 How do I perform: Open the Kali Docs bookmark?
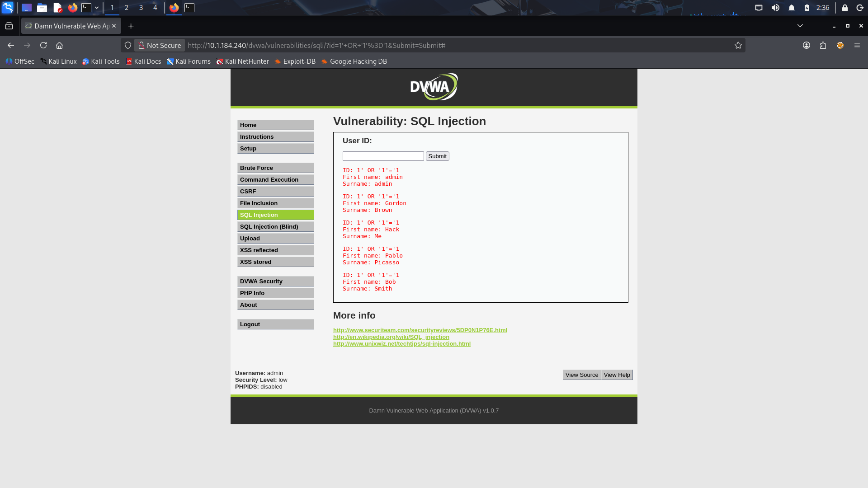pos(143,61)
